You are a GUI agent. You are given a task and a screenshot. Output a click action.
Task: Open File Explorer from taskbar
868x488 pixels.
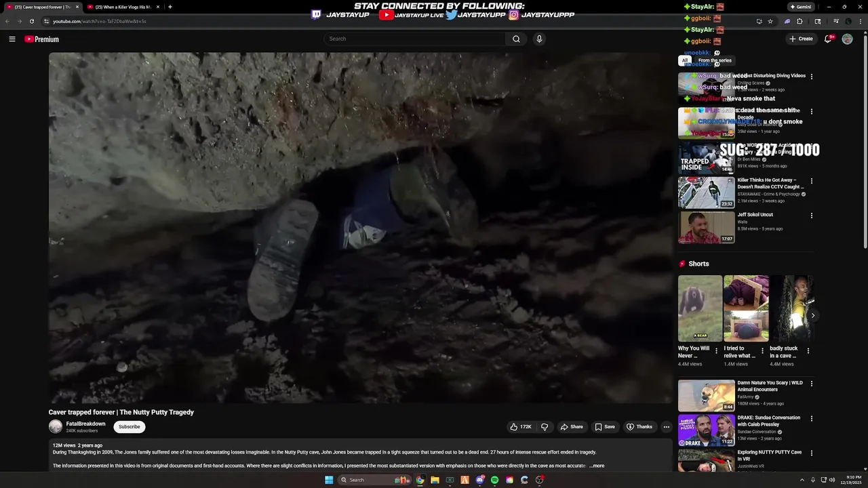coord(435,480)
